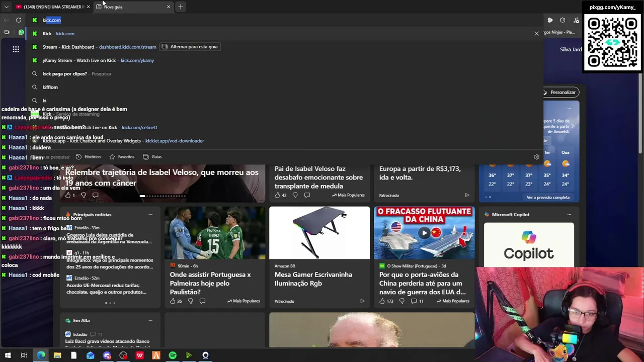Open Microsoft Edge from taskbar
Viewport: 644px width, 362px height.
(x=41, y=355)
